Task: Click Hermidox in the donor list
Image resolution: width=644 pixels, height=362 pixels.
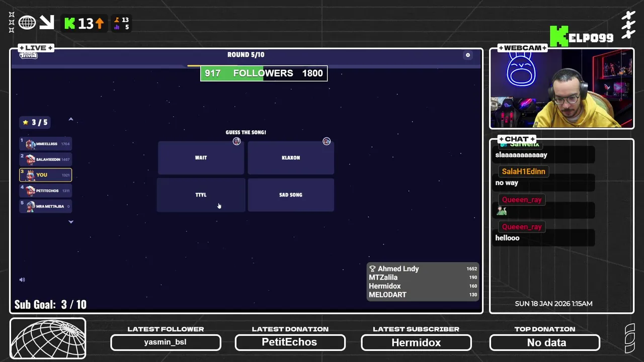Action: coord(384,286)
